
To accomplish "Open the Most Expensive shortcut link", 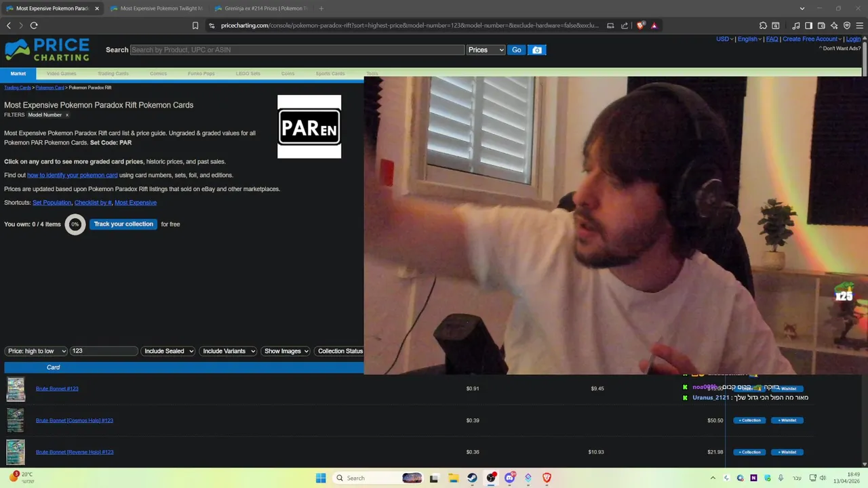I will (x=136, y=203).
